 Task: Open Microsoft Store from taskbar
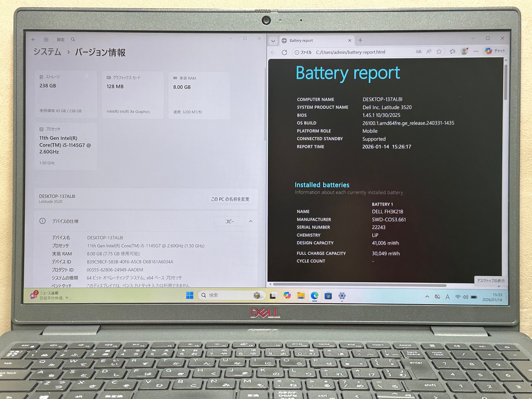328,296
